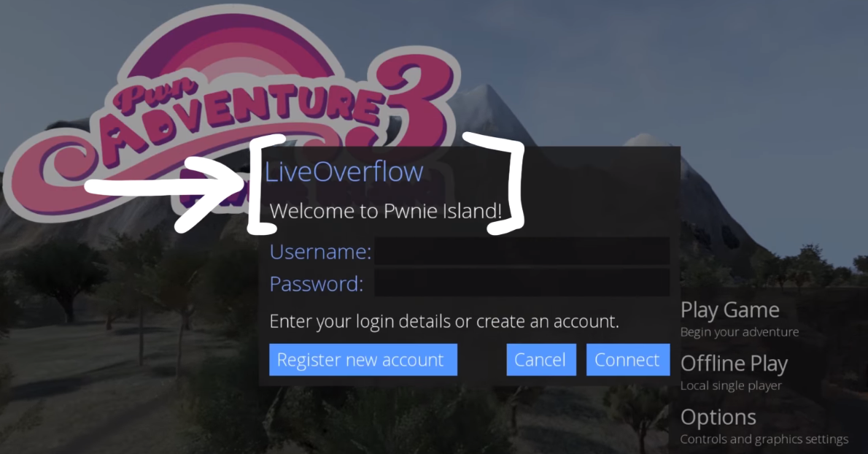Open the Options menu entry
Screen dimensions: 868x454
[x=718, y=417]
